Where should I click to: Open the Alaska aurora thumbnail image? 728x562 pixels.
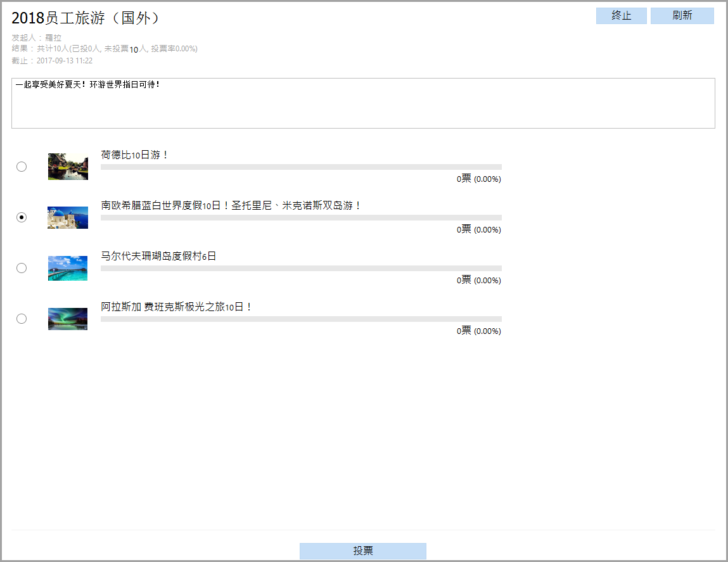[68, 319]
